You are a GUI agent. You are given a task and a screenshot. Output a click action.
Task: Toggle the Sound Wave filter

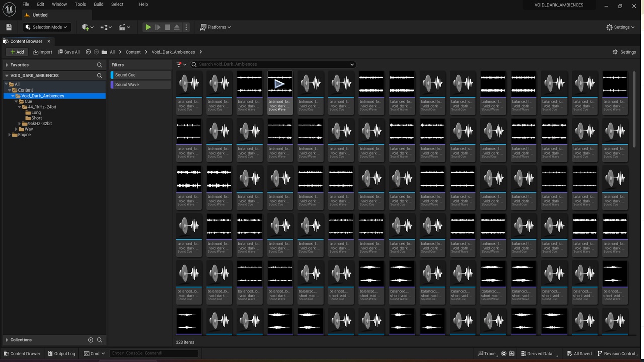[141, 85]
